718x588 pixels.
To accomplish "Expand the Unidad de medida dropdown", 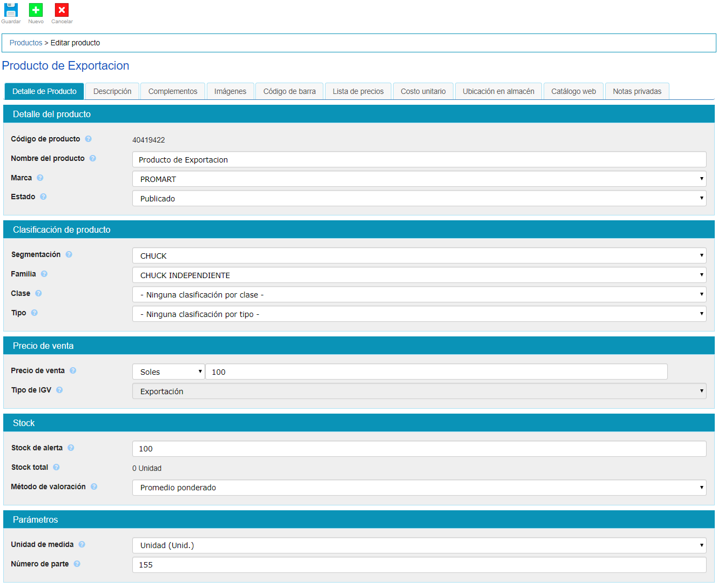I will [419, 545].
